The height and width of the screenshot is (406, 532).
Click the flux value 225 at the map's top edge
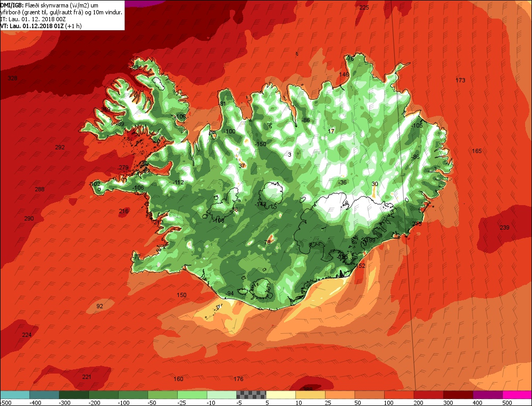pos(364,7)
